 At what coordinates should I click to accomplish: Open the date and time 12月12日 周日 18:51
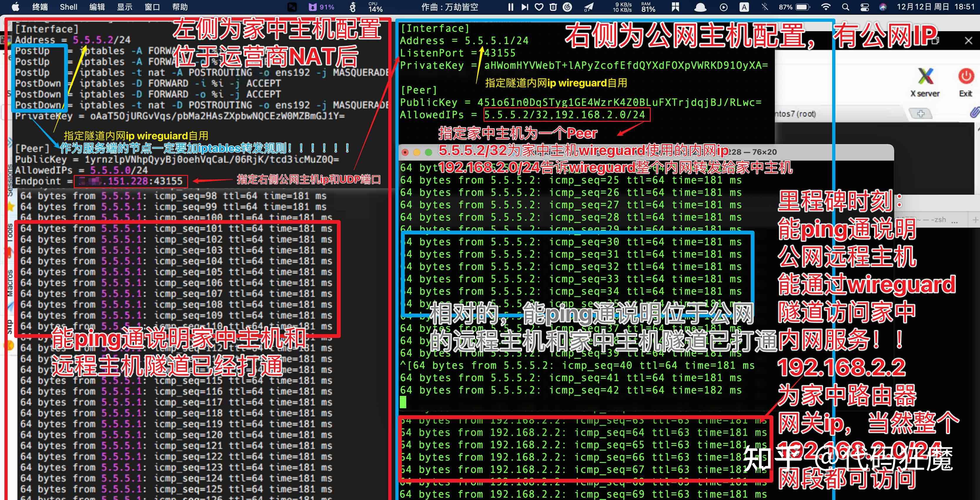coord(936,7)
